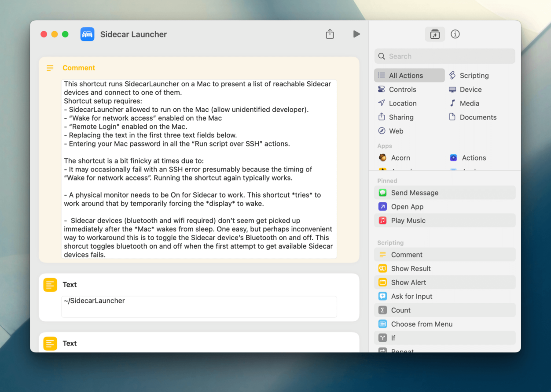Click into the search actions field
This screenshot has width=551, height=392.
(x=444, y=56)
